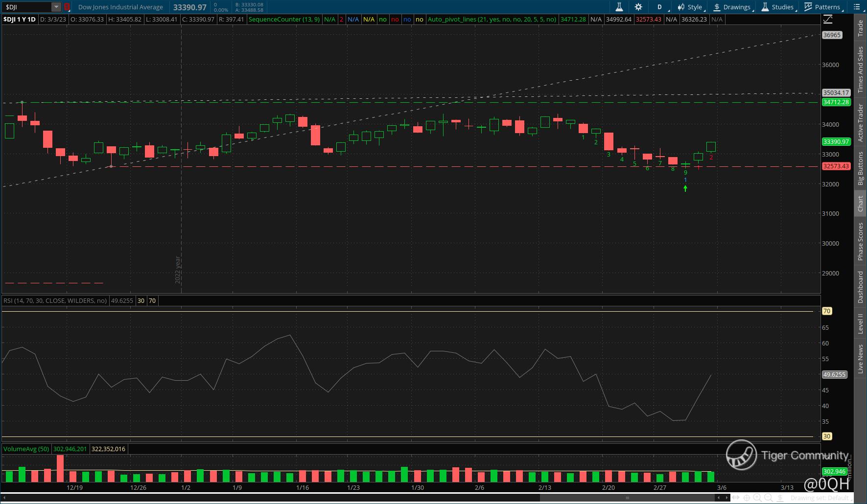Click the 35034.17 price axis bubble

pyautogui.click(x=836, y=93)
